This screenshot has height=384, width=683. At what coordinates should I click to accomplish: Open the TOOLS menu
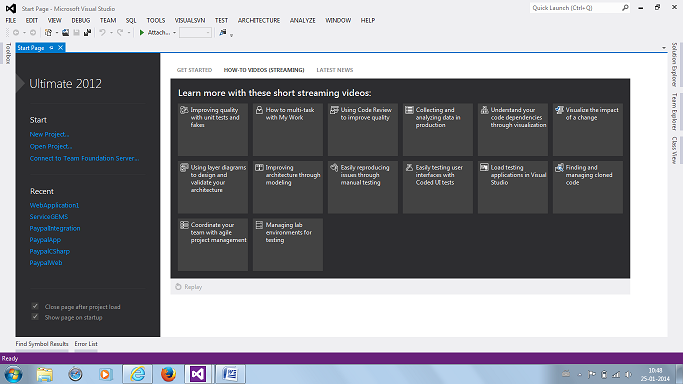click(156, 20)
